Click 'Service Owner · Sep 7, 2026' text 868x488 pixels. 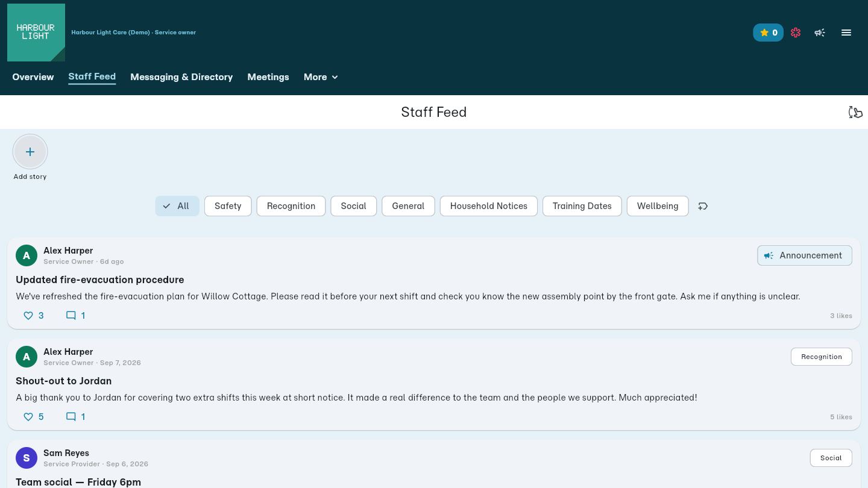click(92, 363)
